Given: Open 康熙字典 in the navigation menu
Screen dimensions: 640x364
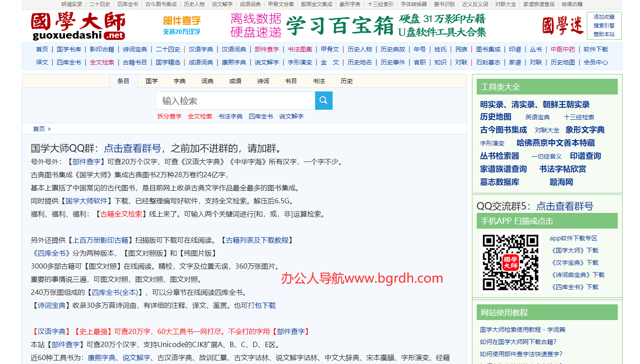Looking at the screenshot, I should coord(234,62).
